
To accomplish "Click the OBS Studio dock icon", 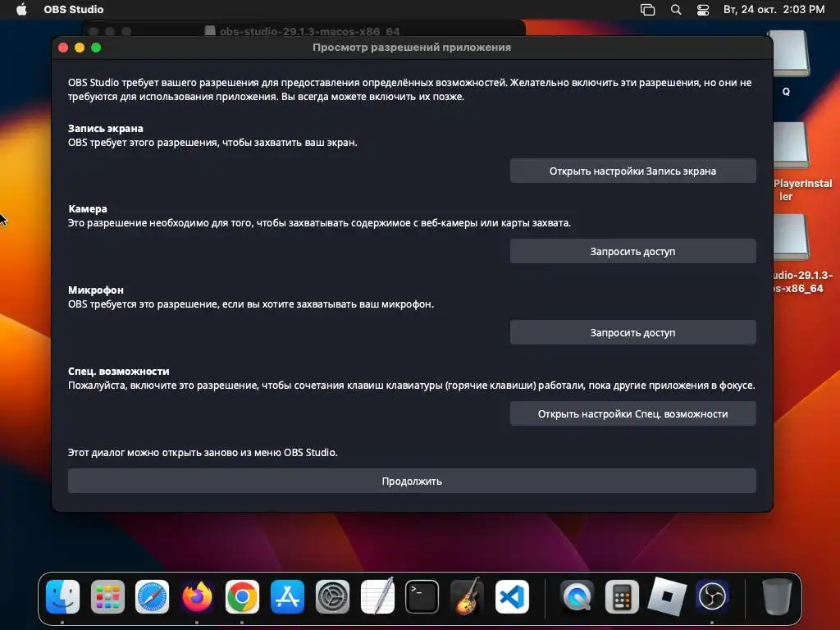I will click(712, 597).
